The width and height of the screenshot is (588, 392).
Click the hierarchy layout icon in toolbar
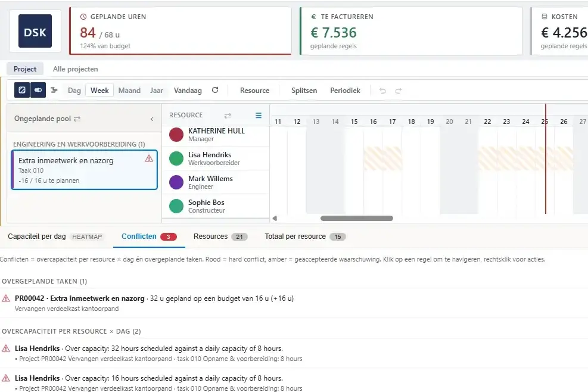54,90
